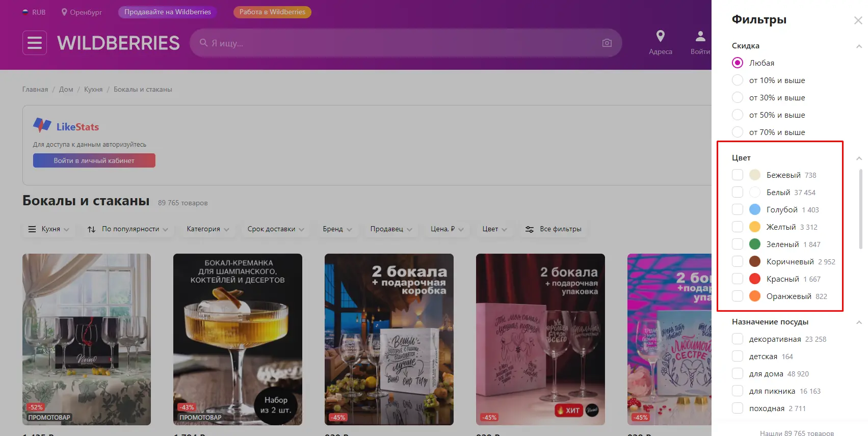Click the LikeStats logo
Screen dimensions: 868x436
pyautogui.click(x=66, y=125)
